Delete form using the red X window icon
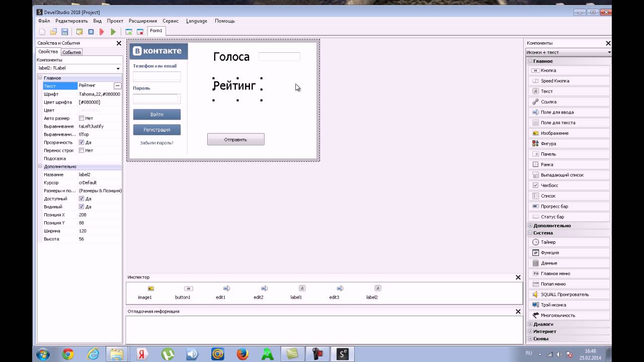644x362 pixels. click(140, 32)
